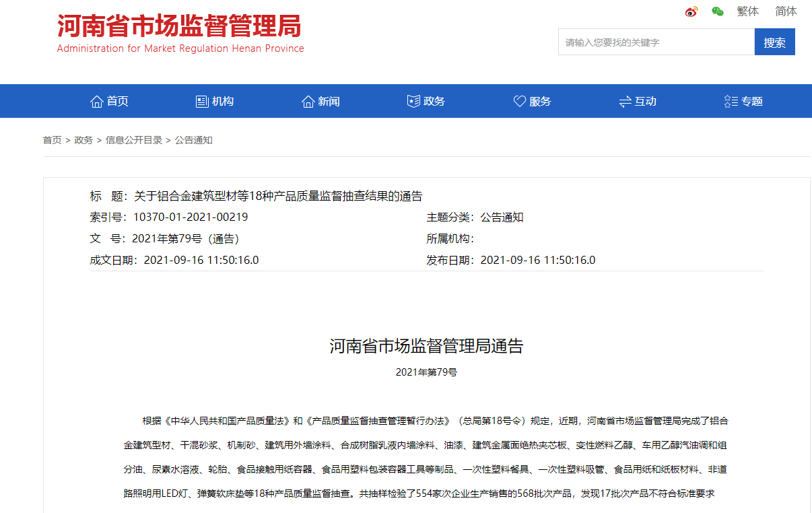
Task: Click the 主题分类：公告通知 field
Action: (x=475, y=217)
